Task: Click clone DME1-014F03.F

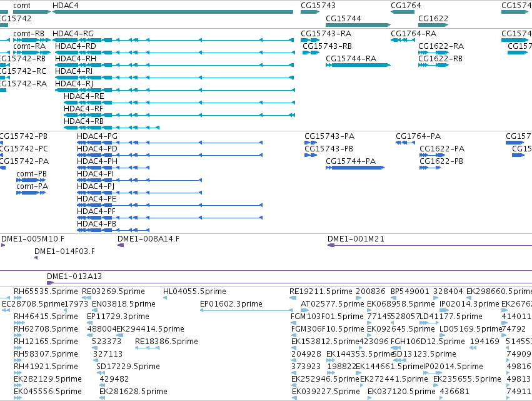Action: (36, 258)
